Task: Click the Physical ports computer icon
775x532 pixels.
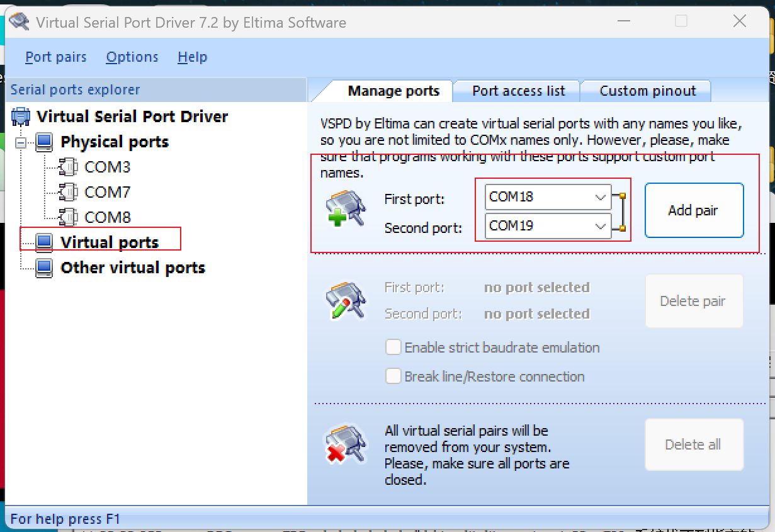Action: coord(44,142)
